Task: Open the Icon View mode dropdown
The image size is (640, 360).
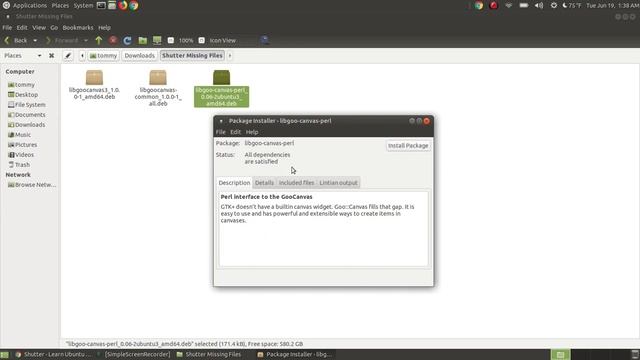Action: coord(222,40)
